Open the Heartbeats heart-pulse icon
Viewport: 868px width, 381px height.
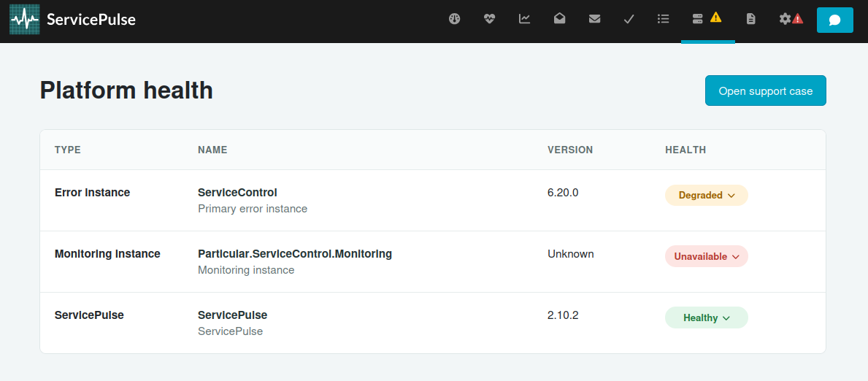point(489,19)
